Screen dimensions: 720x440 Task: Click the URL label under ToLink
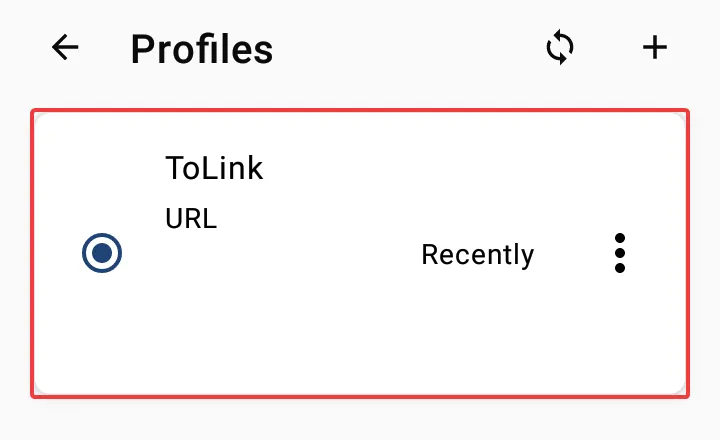coord(191,218)
